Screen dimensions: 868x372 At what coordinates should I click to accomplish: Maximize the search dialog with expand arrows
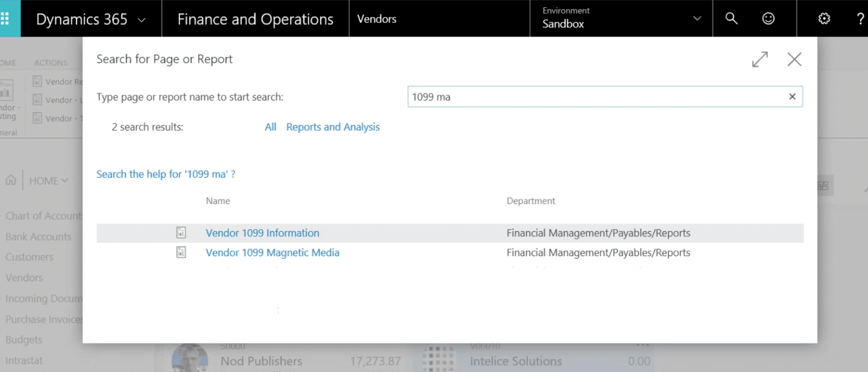(x=760, y=59)
